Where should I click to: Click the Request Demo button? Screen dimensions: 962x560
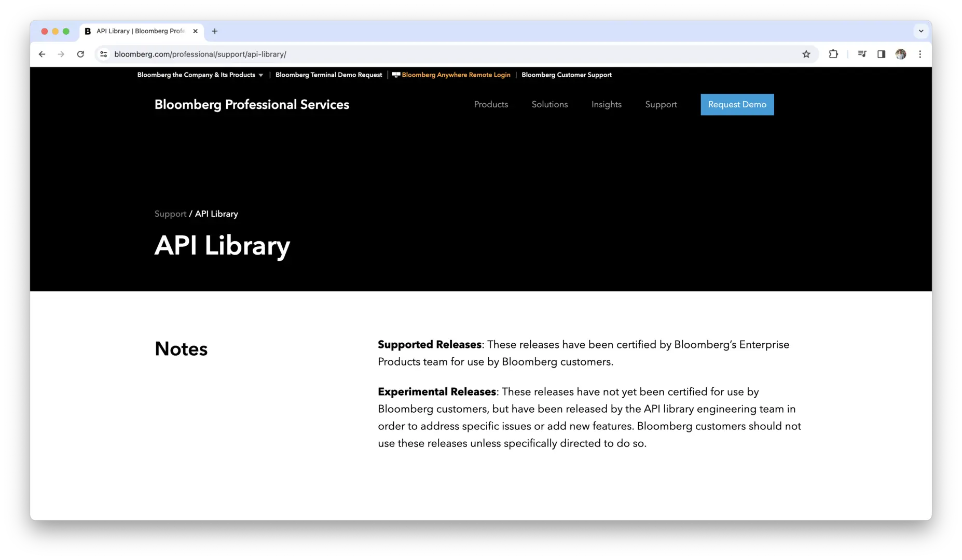[737, 105]
